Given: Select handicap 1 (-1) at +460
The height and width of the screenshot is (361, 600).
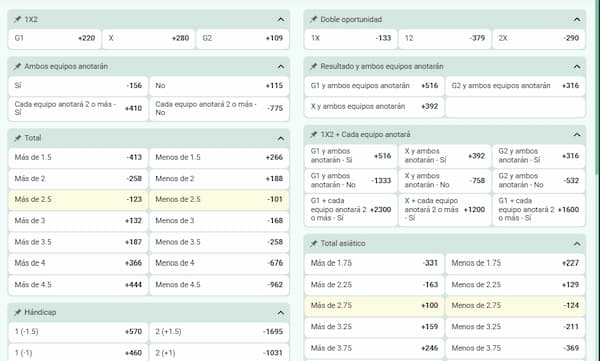Looking at the screenshot, I should (78, 353).
